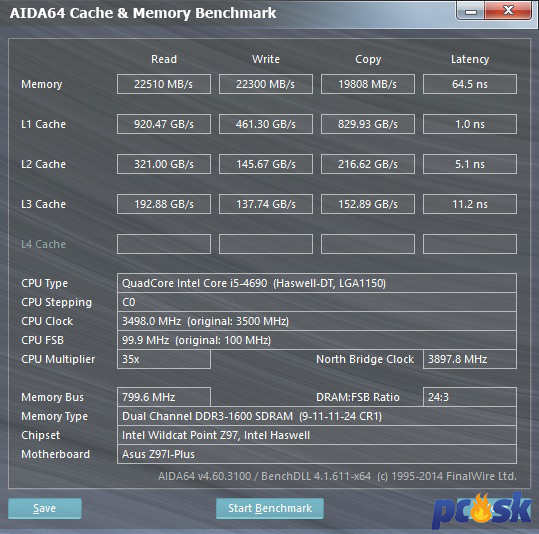Click the window title AIDA64 Cache & Memory Benchmark
Viewport: 539px width, 534px height.
tap(143, 13)
